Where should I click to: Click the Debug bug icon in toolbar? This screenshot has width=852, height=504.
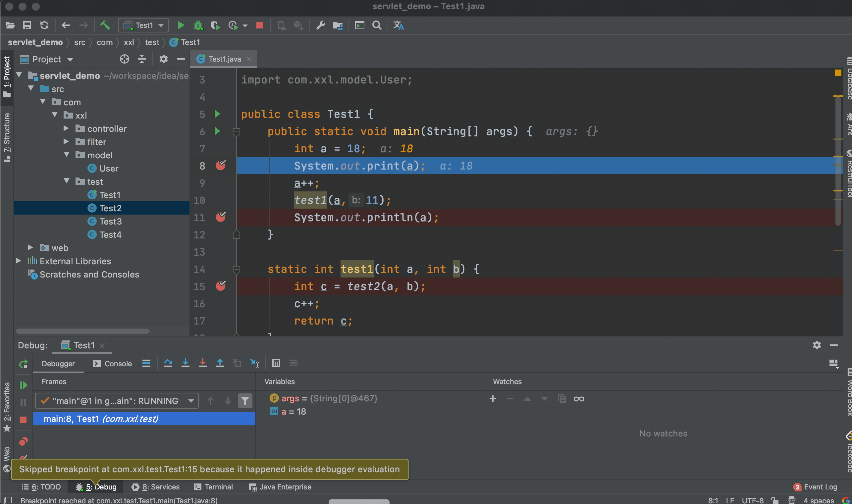pos(198,25)
